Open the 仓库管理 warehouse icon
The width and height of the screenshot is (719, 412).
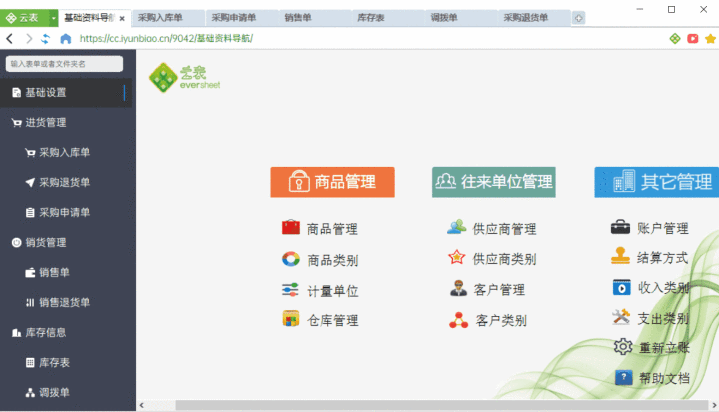tap(291, 319)
